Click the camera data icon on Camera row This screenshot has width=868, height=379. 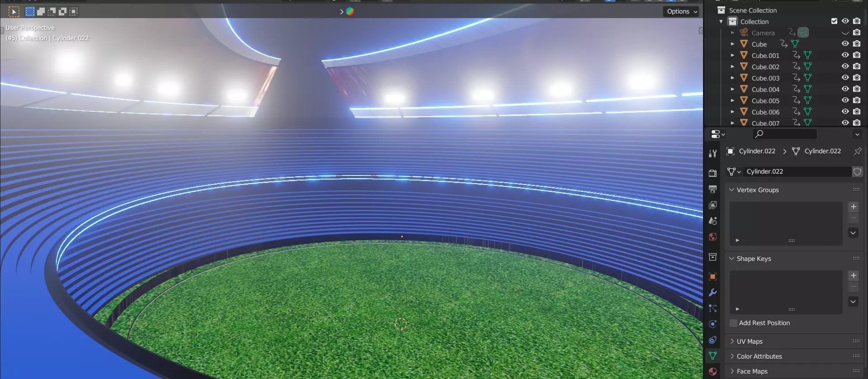[x=803, y=33]
